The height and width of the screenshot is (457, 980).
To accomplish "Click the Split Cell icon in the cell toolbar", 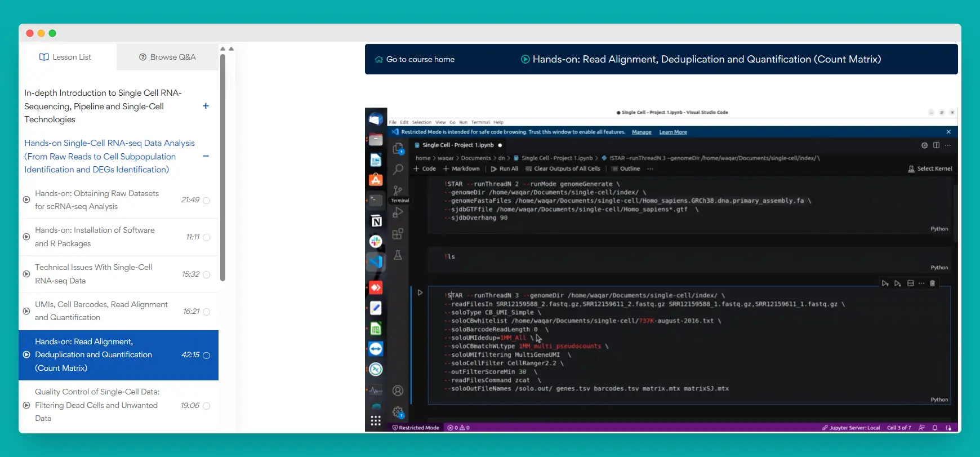I will [x=910, y=283].
